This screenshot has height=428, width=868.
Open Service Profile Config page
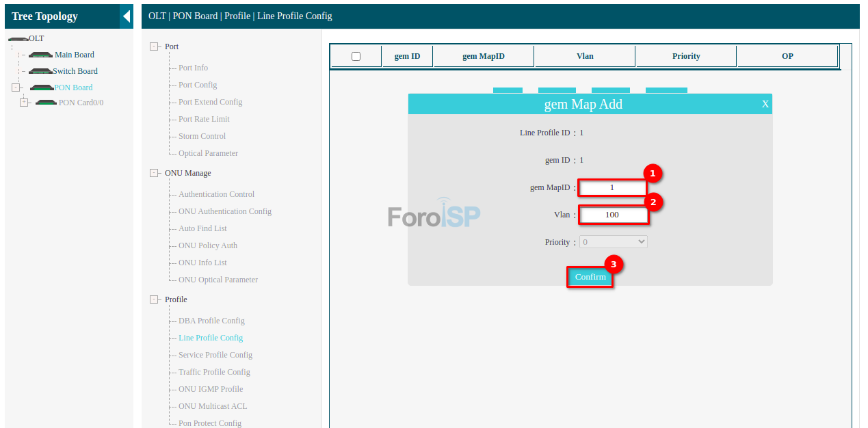215,355
